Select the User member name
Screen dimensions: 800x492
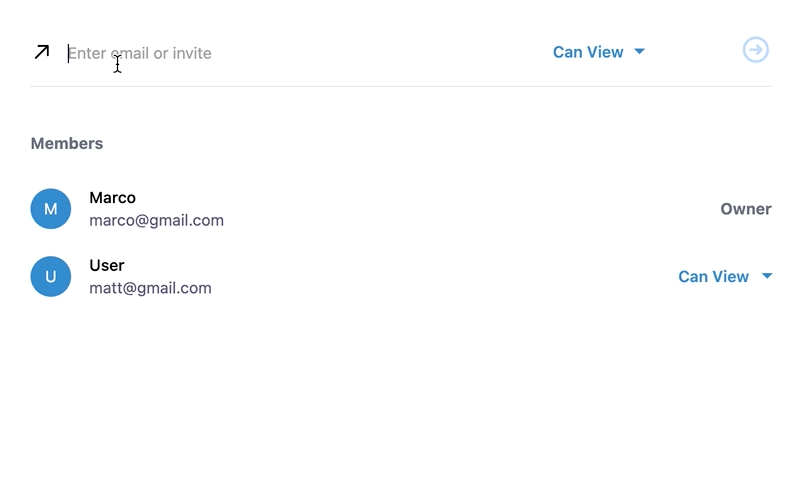107,266
